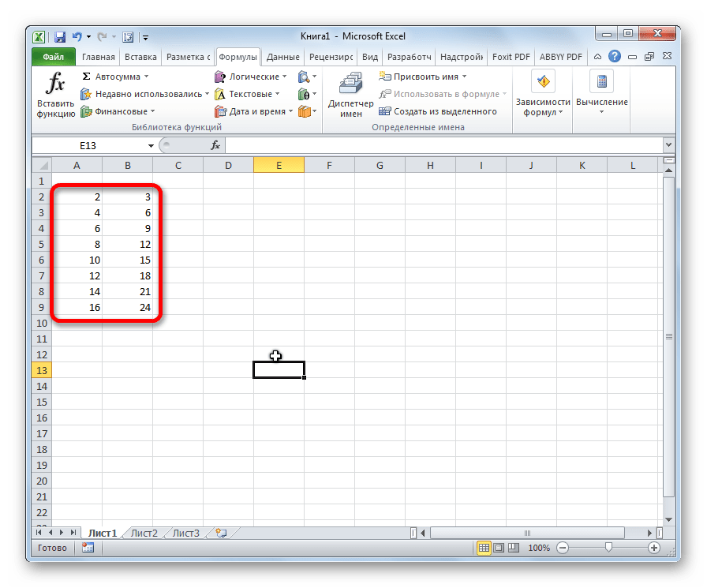The image size is (707, 588).
Task: Click the fx button beside the formula bar
Action: [x=215, y=145]
